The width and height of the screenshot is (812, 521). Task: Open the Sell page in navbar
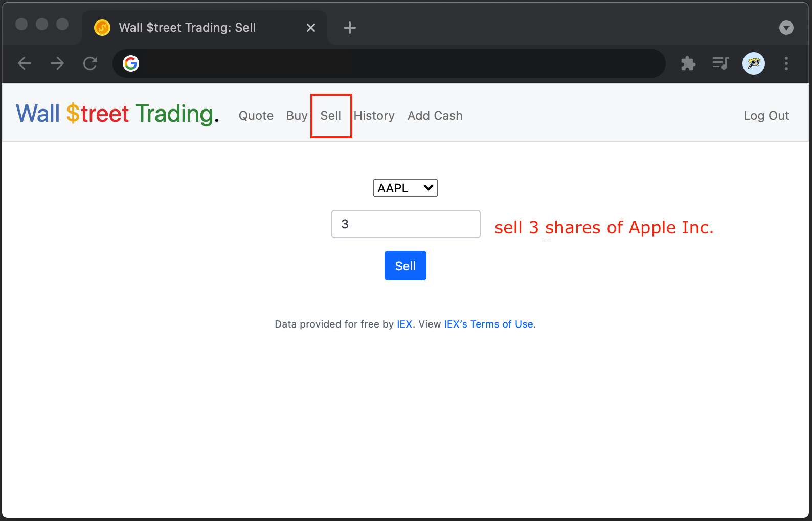(x=331, y=116)
